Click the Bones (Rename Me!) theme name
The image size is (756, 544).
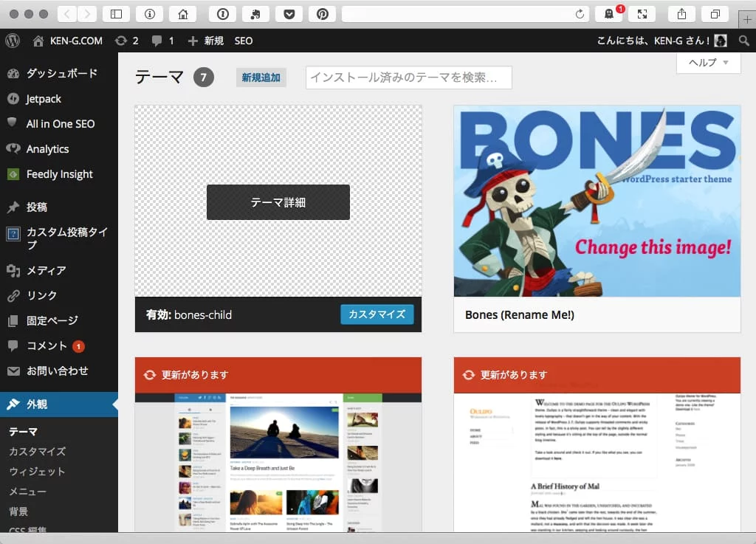519,314
